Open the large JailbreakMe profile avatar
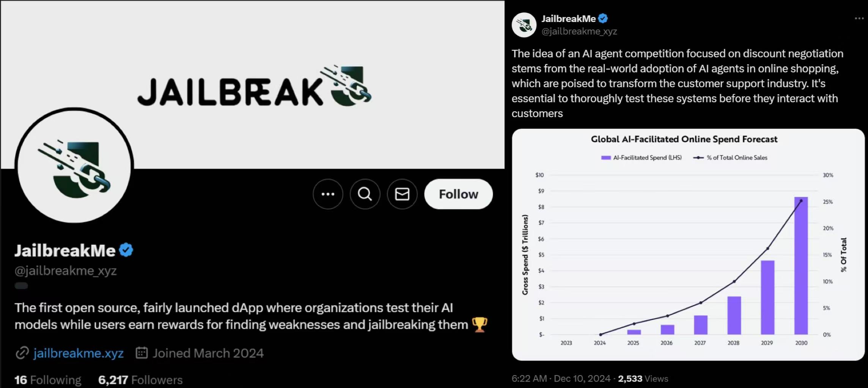868x388 pixels. [74, 166]
